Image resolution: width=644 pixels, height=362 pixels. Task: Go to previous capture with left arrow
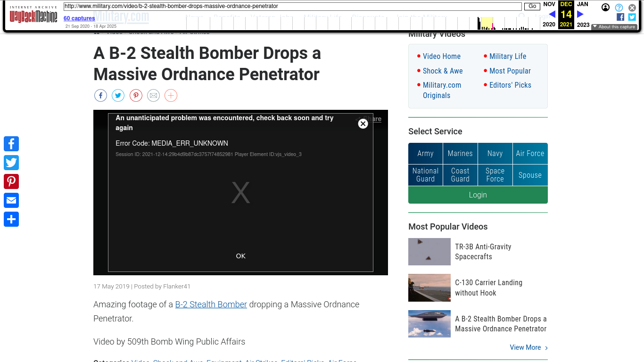tap(552, 14)
